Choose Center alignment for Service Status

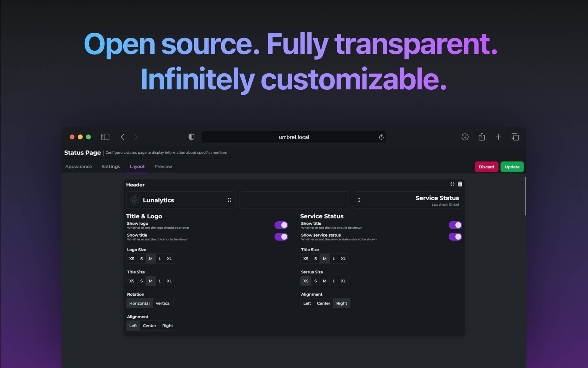point(323,303)
